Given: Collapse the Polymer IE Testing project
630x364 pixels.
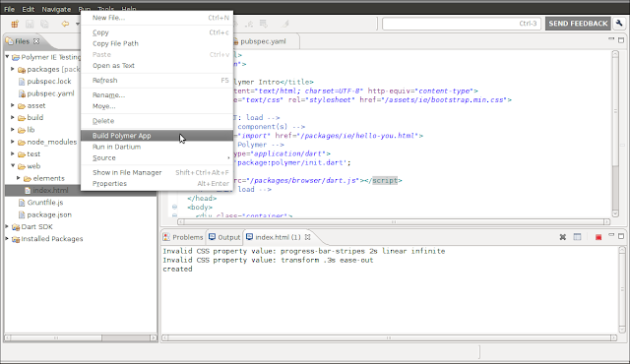Looking at the screenshot, I should point(7,57).
